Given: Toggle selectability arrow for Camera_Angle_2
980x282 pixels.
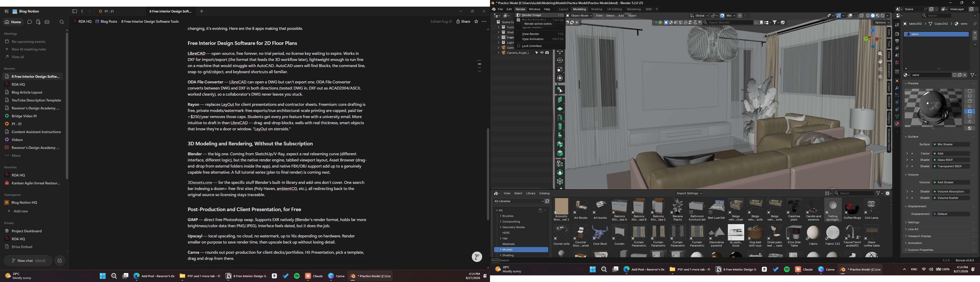Looking at the screenshot, I should (x=537, y=53).
